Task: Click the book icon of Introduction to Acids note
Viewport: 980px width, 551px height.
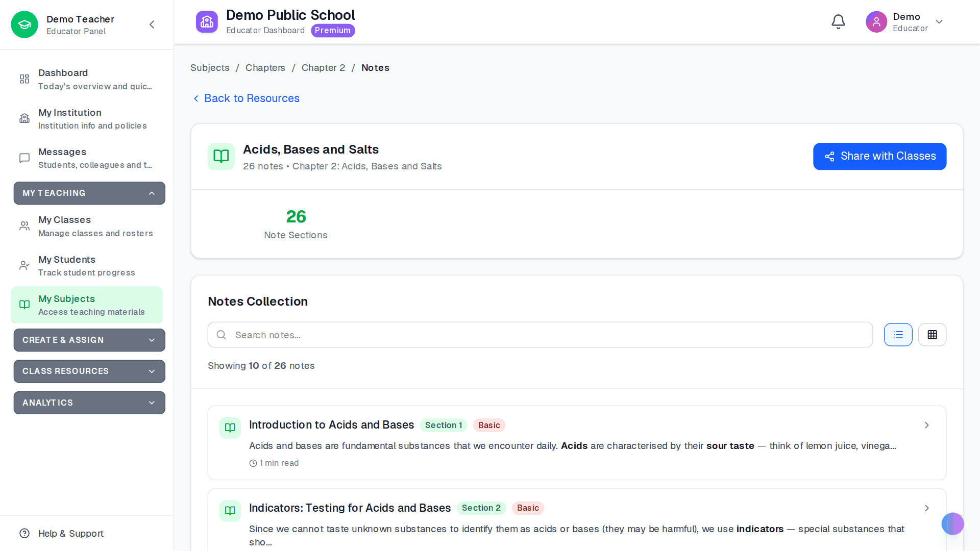Action: pos(230,428)
